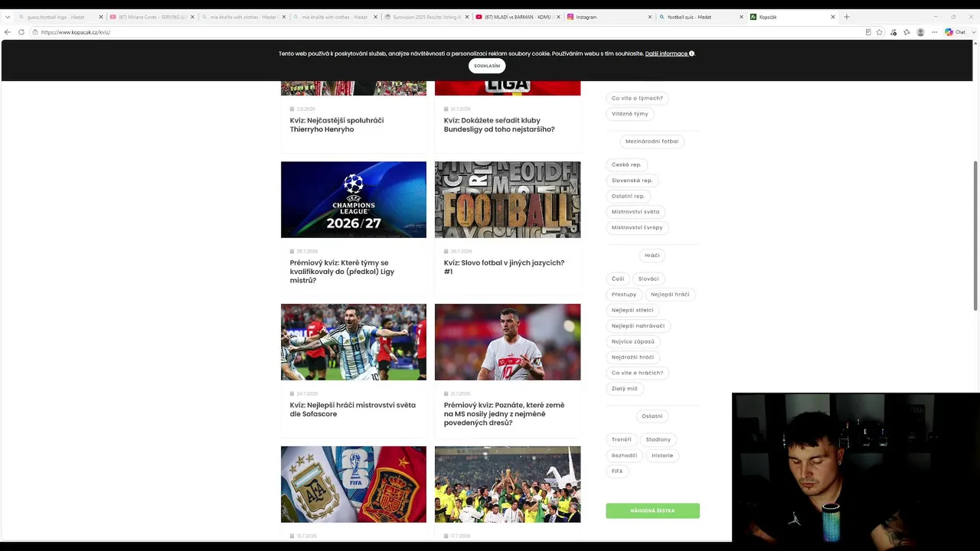Select the 'Mezinárodní fotbal' category pill
The image size is (980, 551).
(x=652, y=142)
